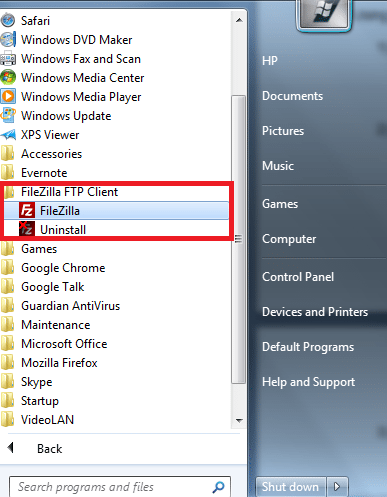Viewport: 387px width, 497px height.
Task: Click the VideoLAN folder icon
Action: pyautogui.click(x=8, y=420)
